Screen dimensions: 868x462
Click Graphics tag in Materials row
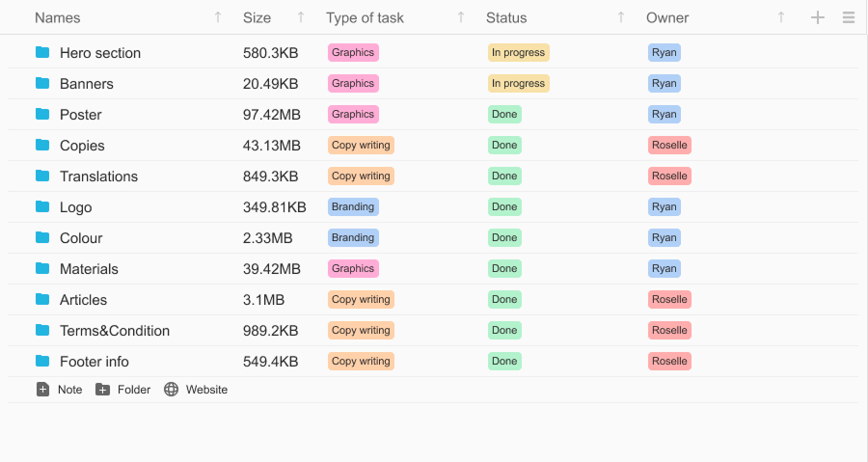coord(353,268)
